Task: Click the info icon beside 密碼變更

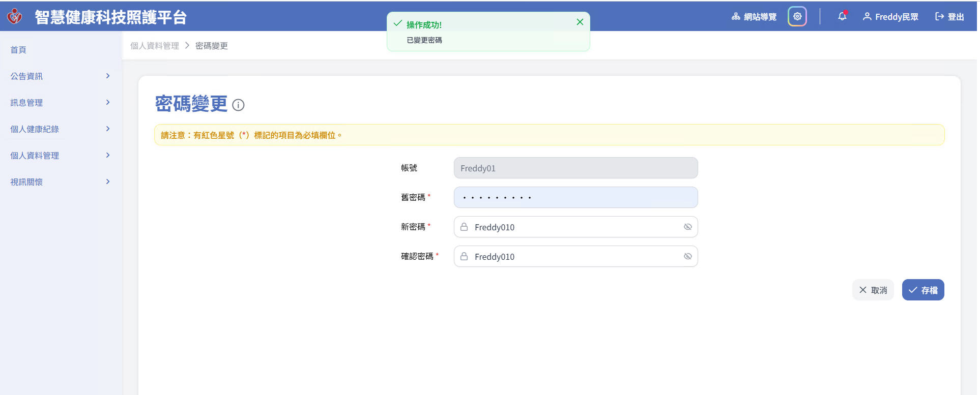Action: [238, 105]
